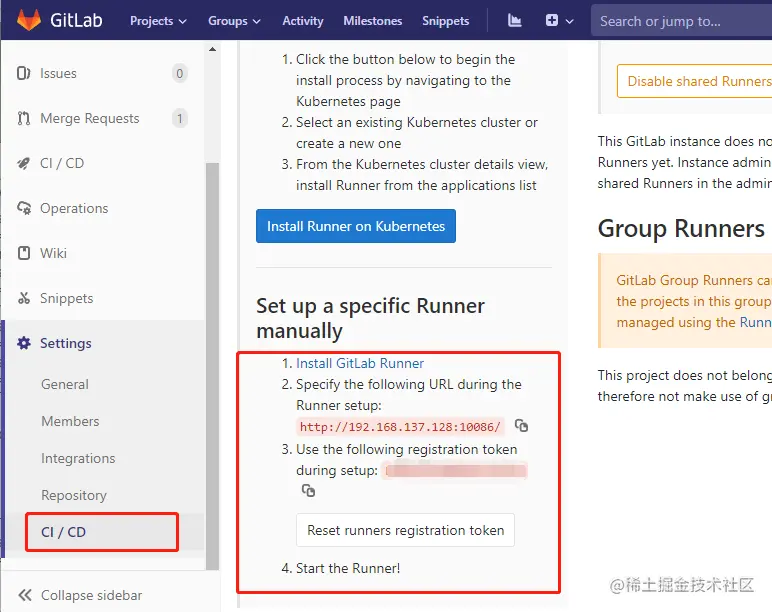Click the Search or jump to field
Viewport: 772px width, 612px height.
[681, 21]
